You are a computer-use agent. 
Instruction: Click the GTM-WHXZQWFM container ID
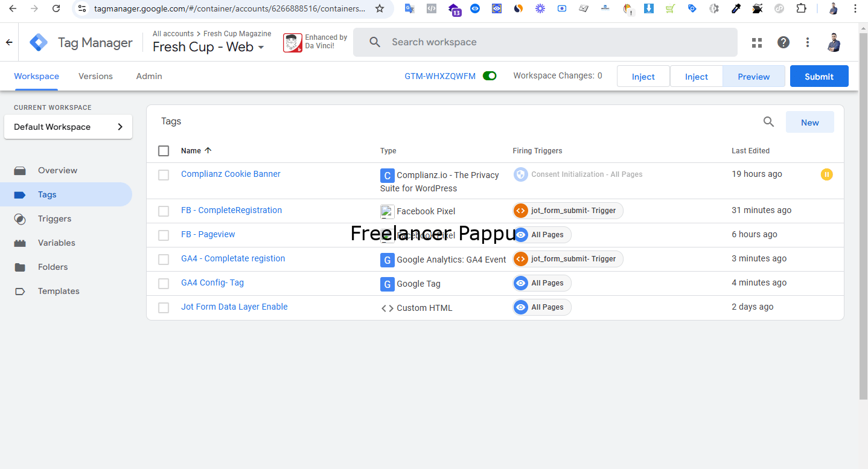[440, 76]
